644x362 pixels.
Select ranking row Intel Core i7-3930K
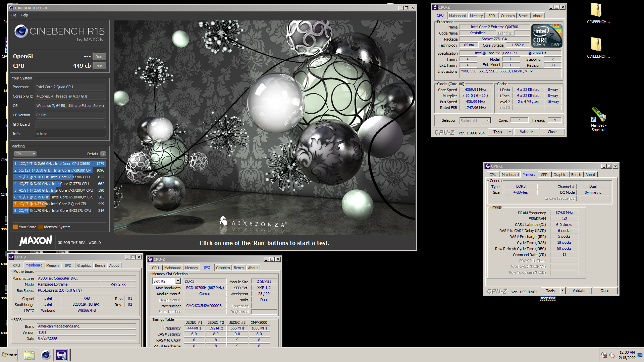tap(59, 170)
